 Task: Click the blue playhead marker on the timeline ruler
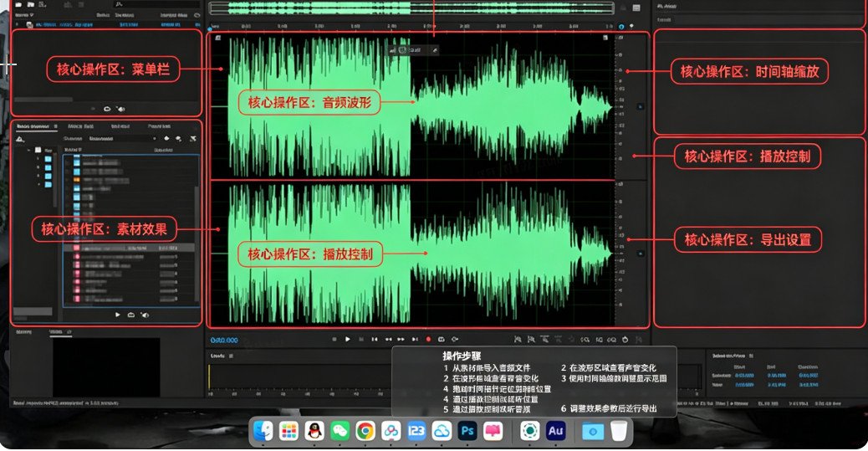[210, 28]
